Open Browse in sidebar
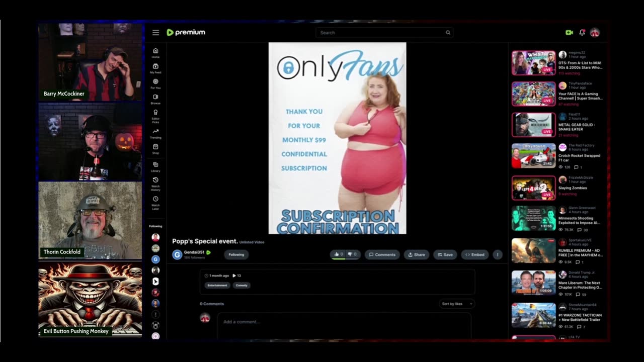The image size is (644, 362). point(155,99)
